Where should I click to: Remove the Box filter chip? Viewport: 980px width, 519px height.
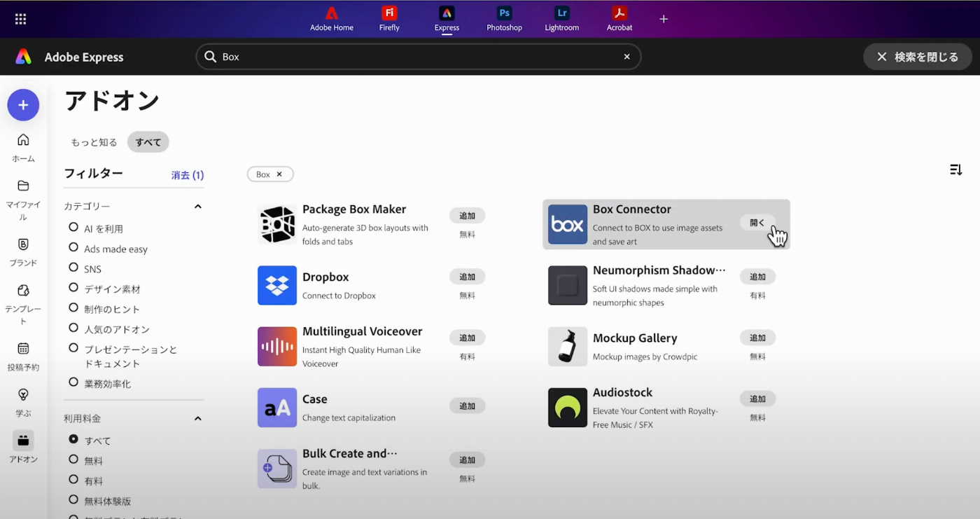pyautogui.click(x=279, y=174)
